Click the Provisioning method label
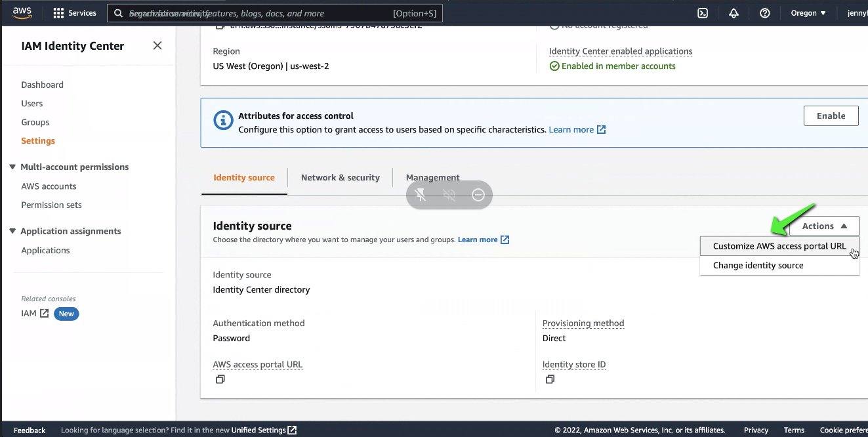Image resolution: width=868 pixels, height=437 pixels. tap(583, 323)
